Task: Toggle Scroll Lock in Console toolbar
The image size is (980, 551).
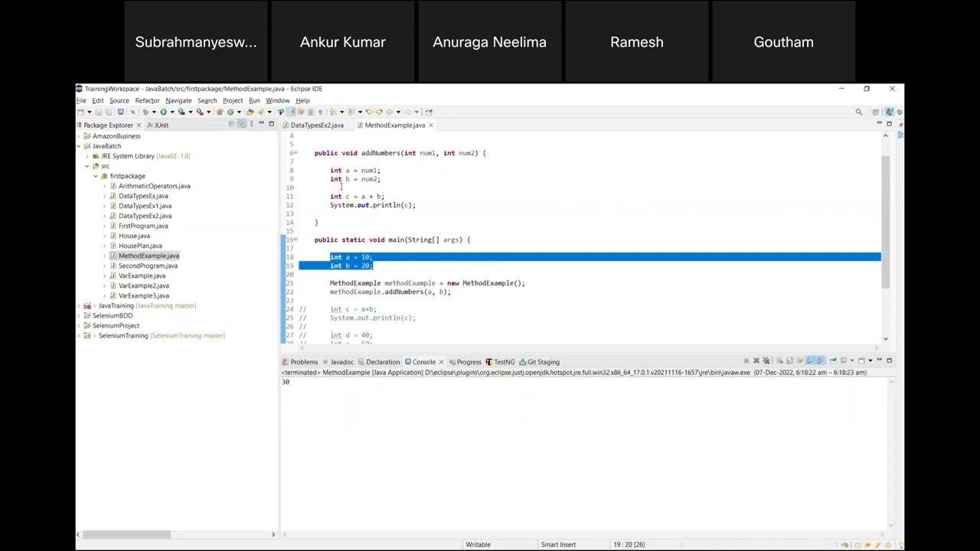Action: 789,360
